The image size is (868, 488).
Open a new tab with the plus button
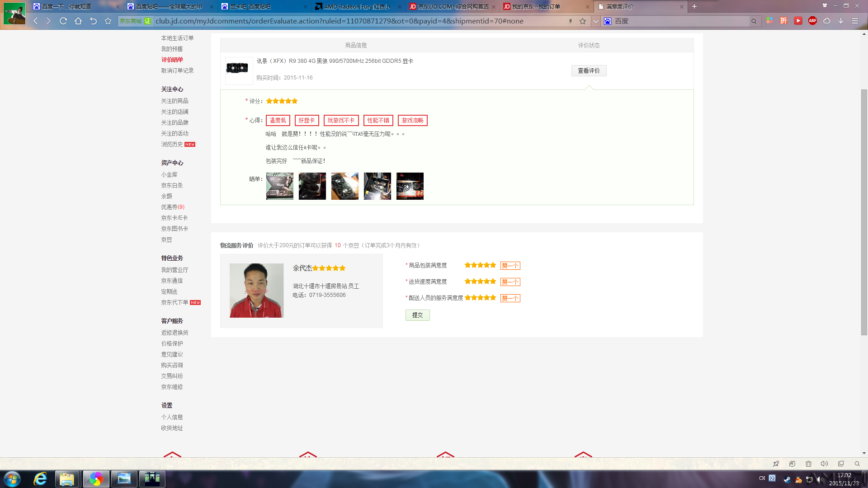coord(694,6)
